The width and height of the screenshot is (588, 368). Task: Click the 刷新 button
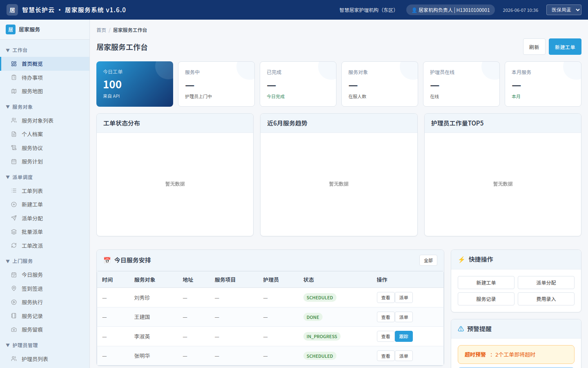point(534,47)
